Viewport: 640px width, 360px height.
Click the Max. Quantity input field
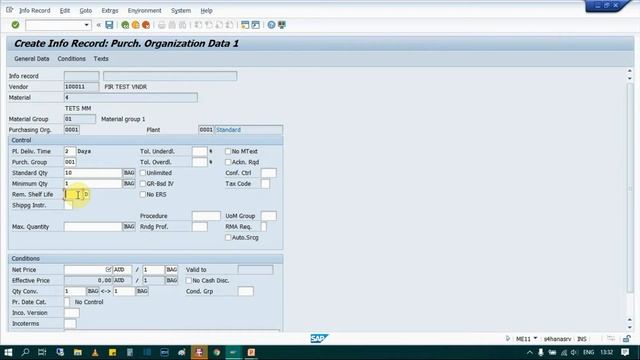coord(93,227)
